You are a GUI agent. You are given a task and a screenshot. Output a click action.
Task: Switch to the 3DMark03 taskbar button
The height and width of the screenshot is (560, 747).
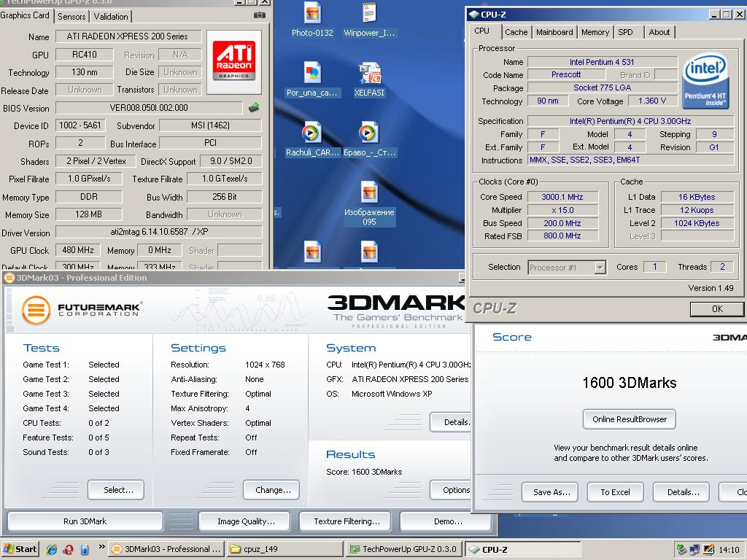(166, 549)
